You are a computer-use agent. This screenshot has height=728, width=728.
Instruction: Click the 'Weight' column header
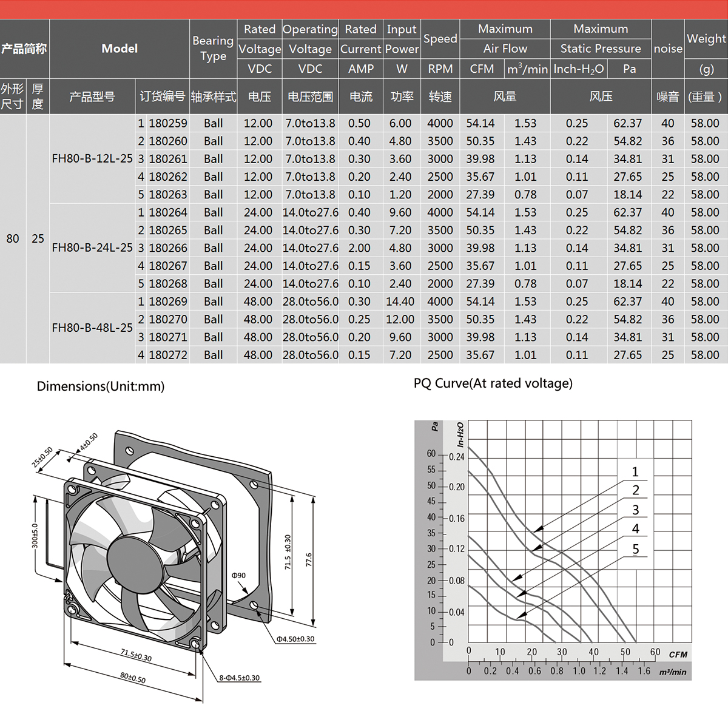pyautogui.click(x=706, y=39)
